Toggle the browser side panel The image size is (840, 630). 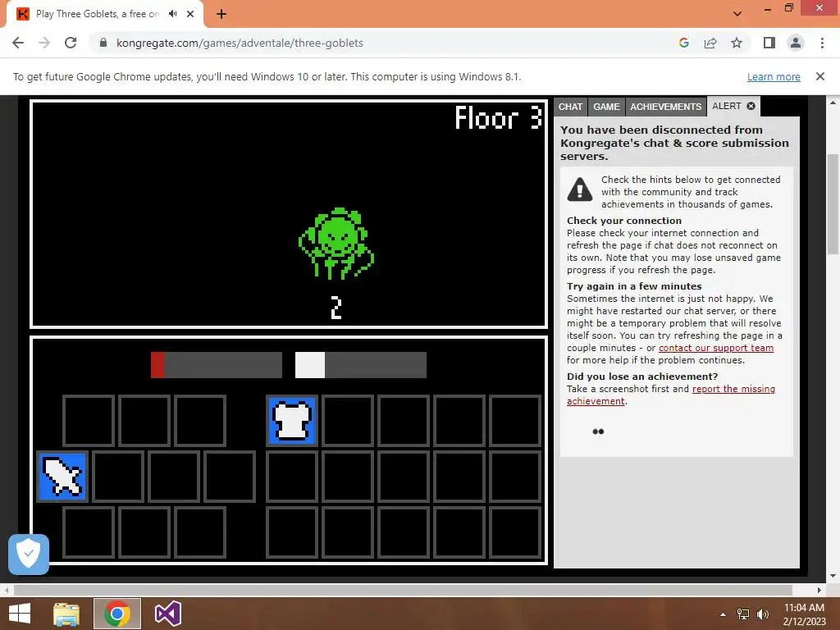769,43
